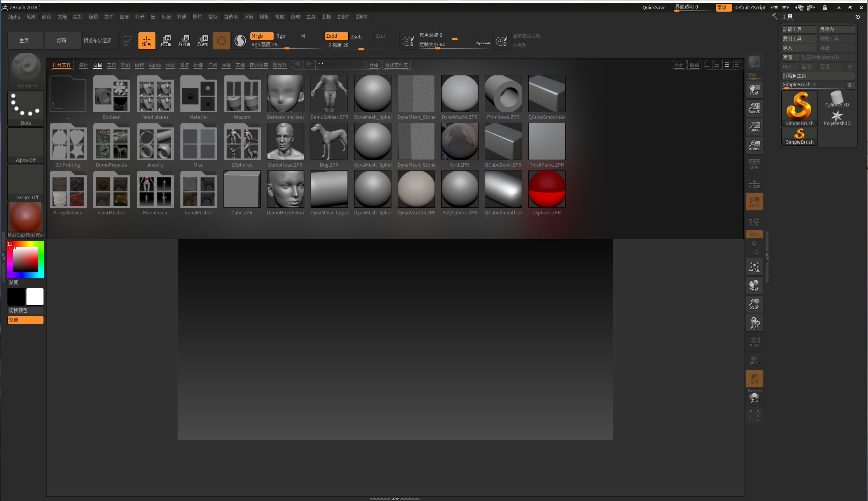This screenshot has height=501, width=868.
Task: Click the LightBox back navigation arrow
Action: [297, 64]
